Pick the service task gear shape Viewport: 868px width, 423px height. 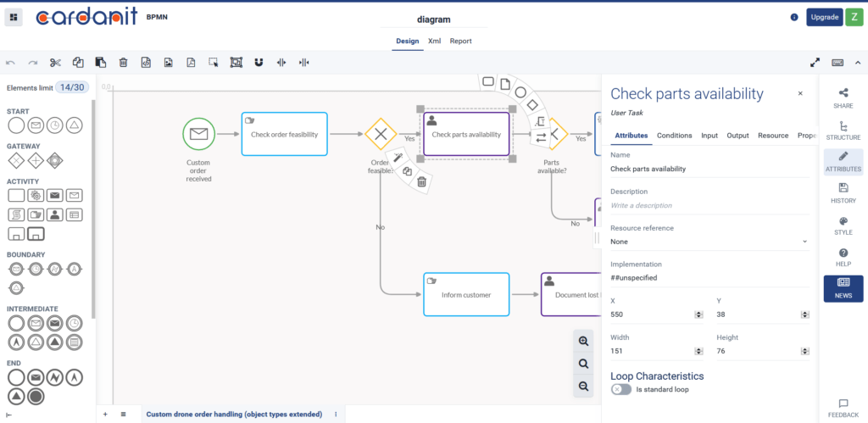pyautogui.click(x=36, y=195)
